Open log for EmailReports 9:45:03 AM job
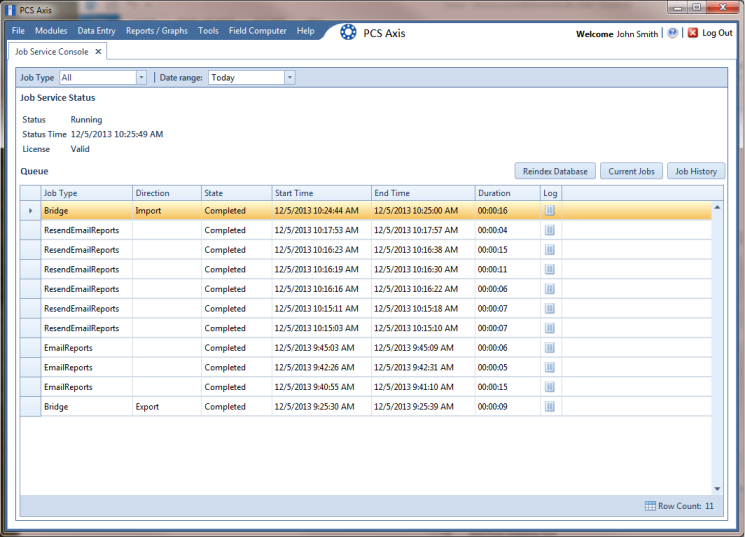745x537 pixels. [550, 348]
